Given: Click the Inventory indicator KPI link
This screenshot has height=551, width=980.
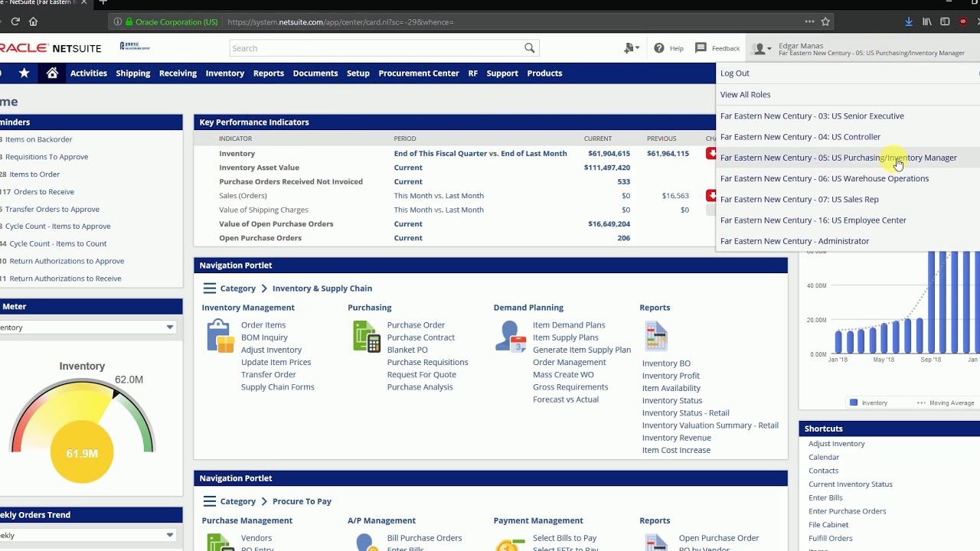Looking at the screenshot, I should tap(237, 154).
